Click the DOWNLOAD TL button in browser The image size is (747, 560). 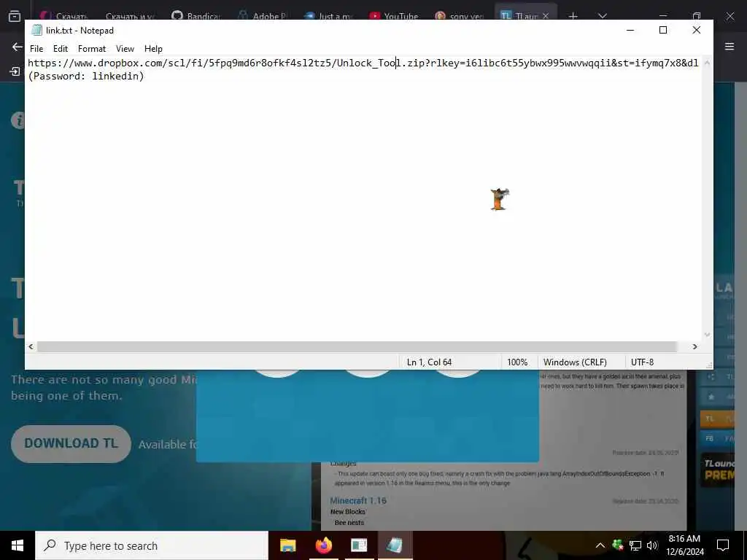pyautogui.click(x=71, y=443)
